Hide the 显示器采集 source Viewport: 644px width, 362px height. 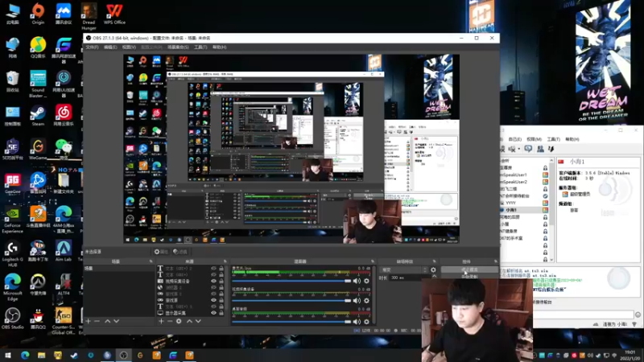(213, 313)
